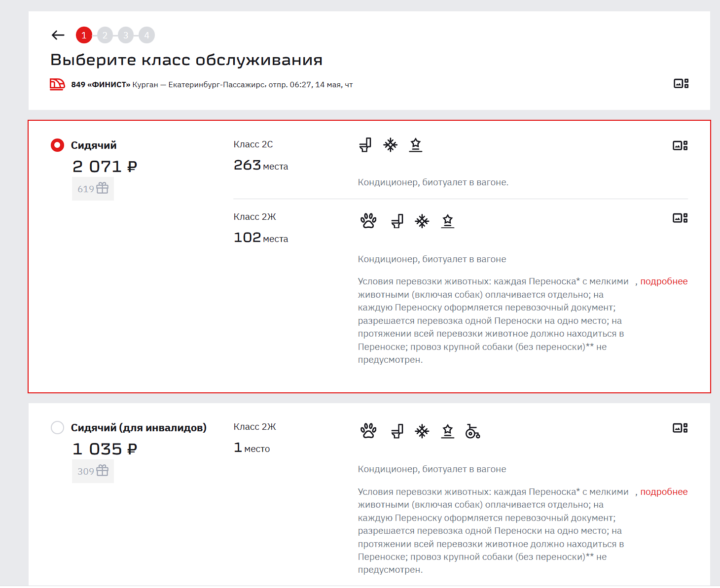Viewport: 720px width, 588px height.
Task: Click the red train icon near 849 ФИНИСТ
Action: pyautogui.click(x=57, y=84)
